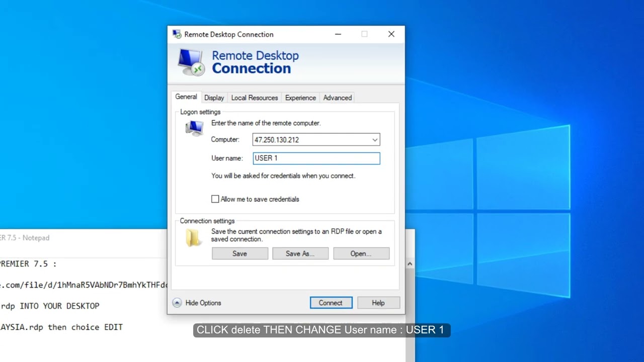The width and height of the screenshot is (644, 362).
Task: Open the Local Resources tab
Action: tap(255, 98)
